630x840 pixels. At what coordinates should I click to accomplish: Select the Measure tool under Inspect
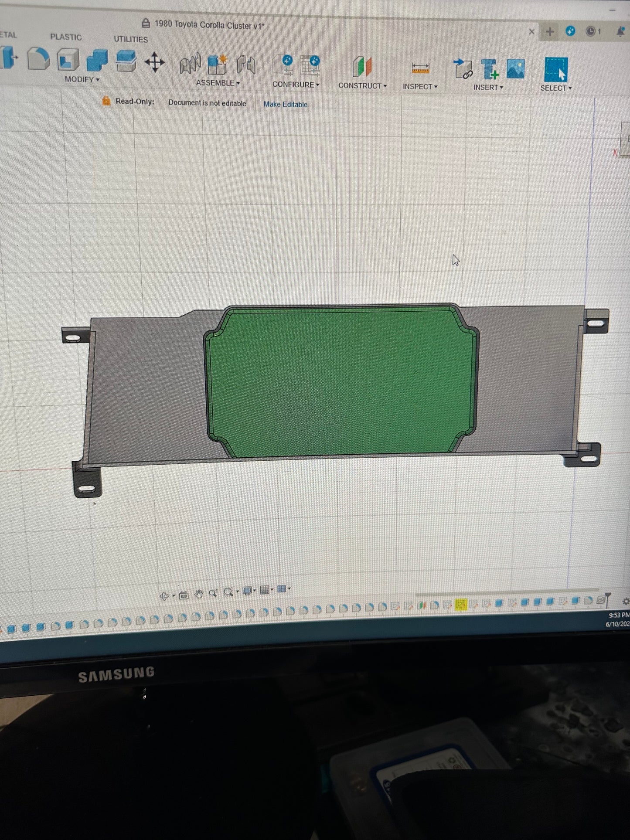pyautogui.click(x=420, y=68)
